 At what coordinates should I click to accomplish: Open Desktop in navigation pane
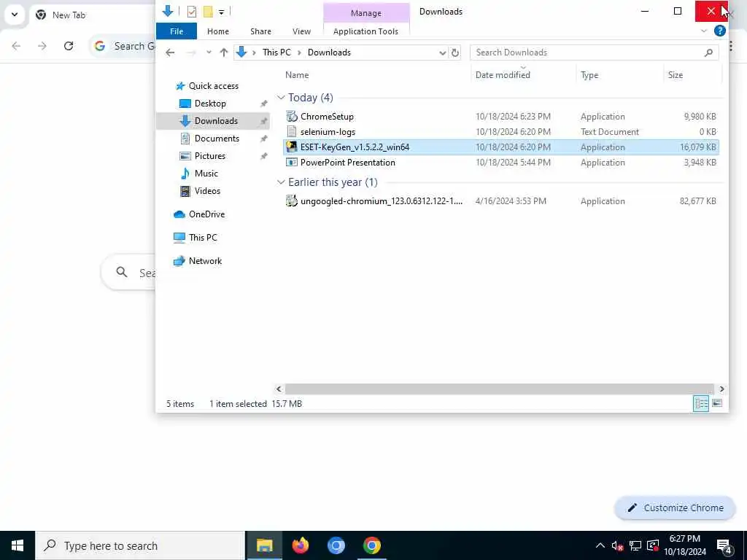[210, 104]
